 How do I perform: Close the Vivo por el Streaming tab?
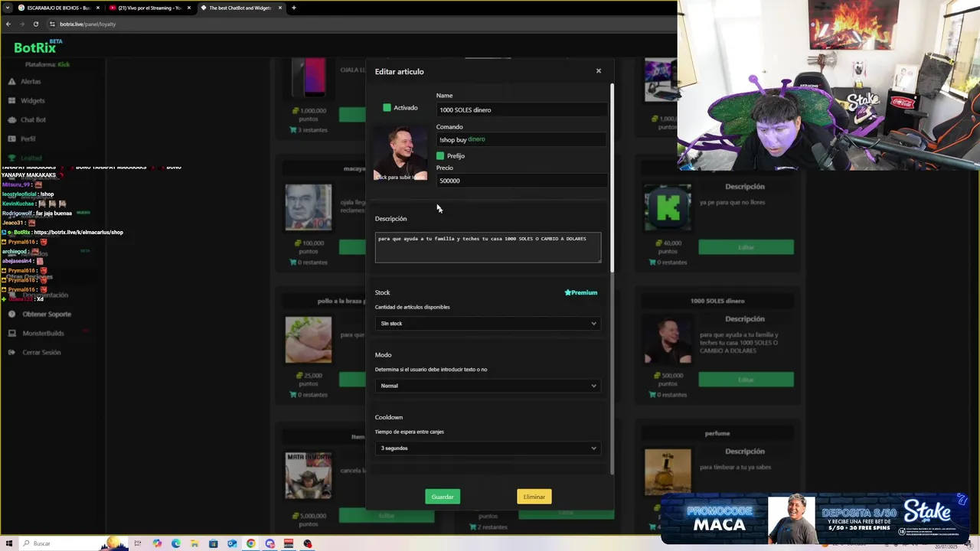coord(189,8)
